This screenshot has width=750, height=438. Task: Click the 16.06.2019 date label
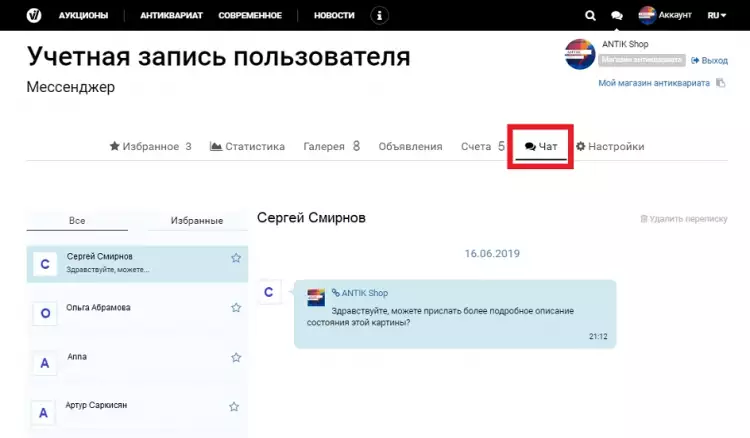492,253
